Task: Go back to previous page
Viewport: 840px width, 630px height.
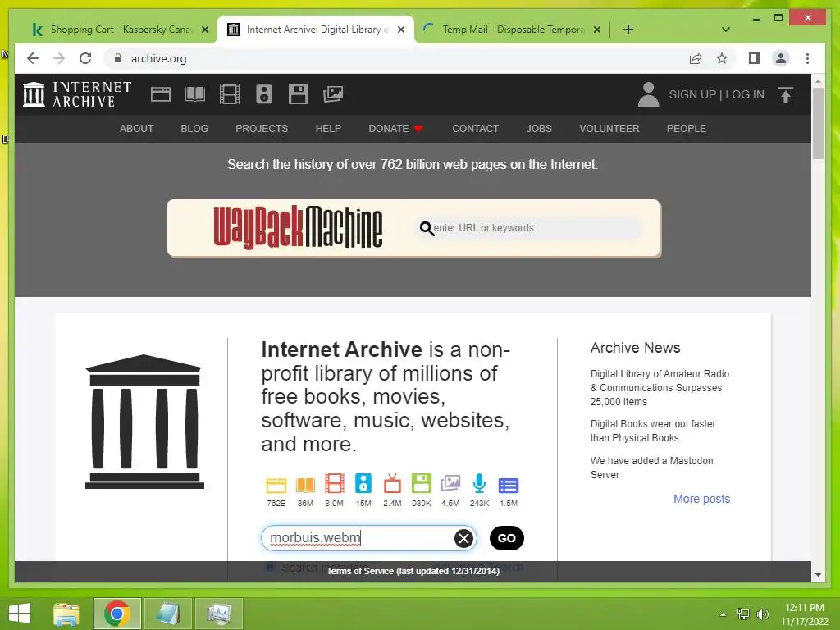Action: 33,58
